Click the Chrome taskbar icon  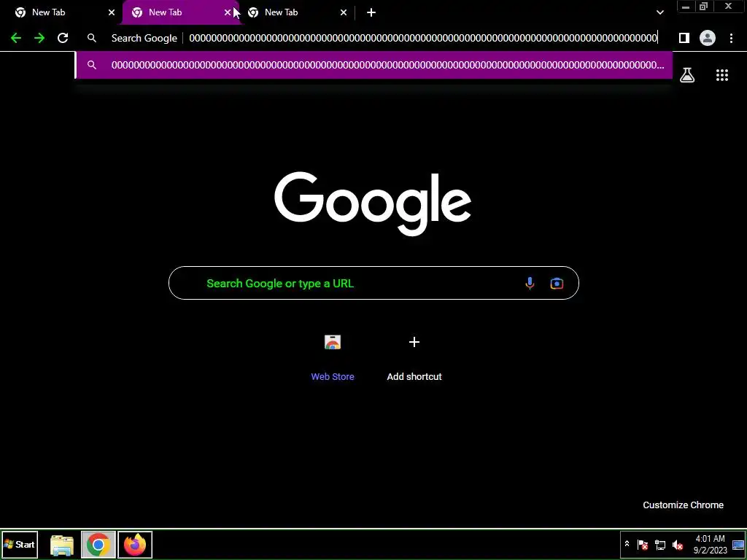pos(98,545)
